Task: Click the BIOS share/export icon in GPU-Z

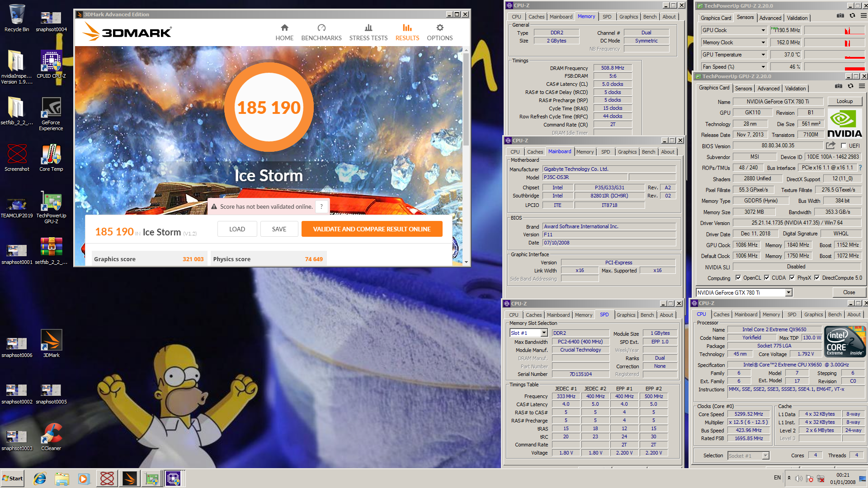Action: (830, 145)
